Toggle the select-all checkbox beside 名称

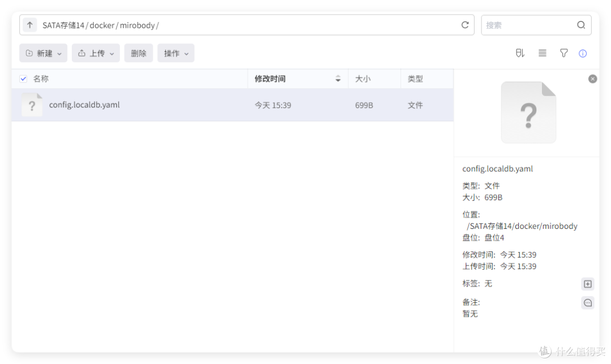(23, 79)
